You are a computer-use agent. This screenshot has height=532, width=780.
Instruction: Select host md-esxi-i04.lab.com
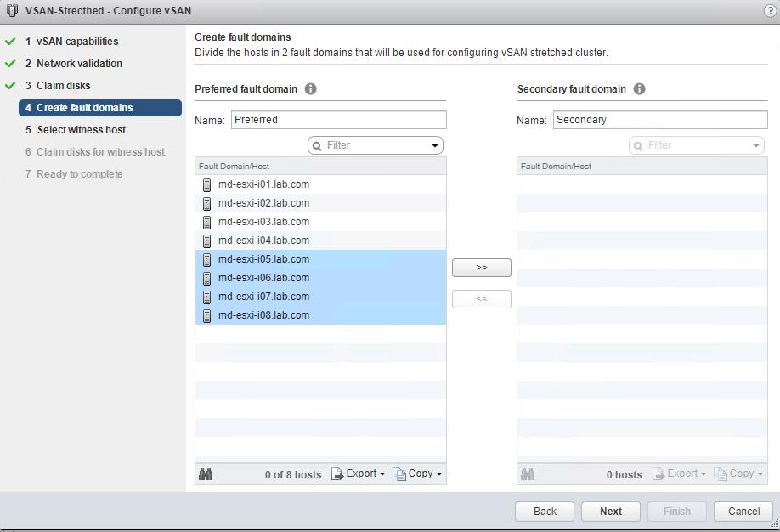click(320, 241)
